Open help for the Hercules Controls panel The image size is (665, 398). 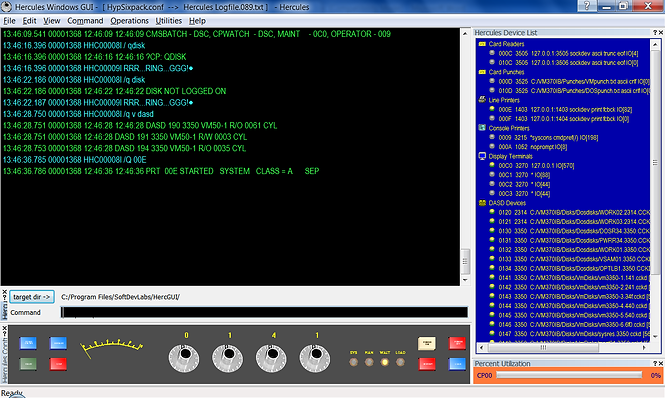pos(5,334)
